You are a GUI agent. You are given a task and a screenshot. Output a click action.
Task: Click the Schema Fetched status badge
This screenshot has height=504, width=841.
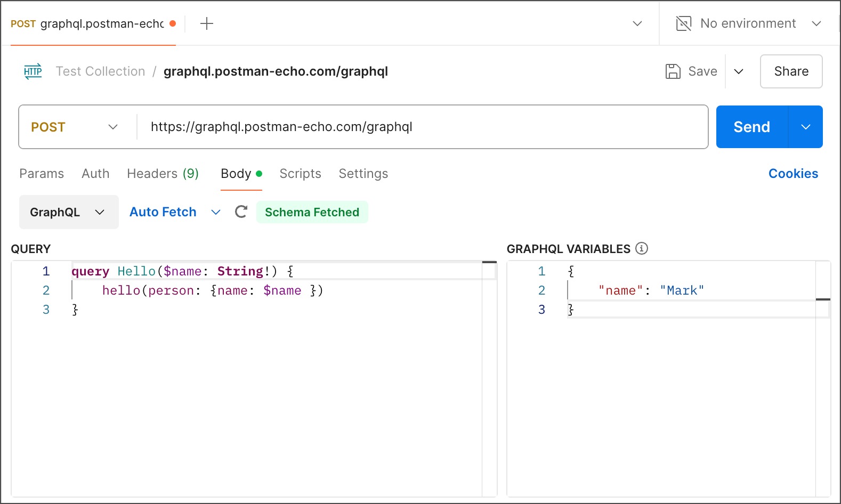[x=312, y=212]
